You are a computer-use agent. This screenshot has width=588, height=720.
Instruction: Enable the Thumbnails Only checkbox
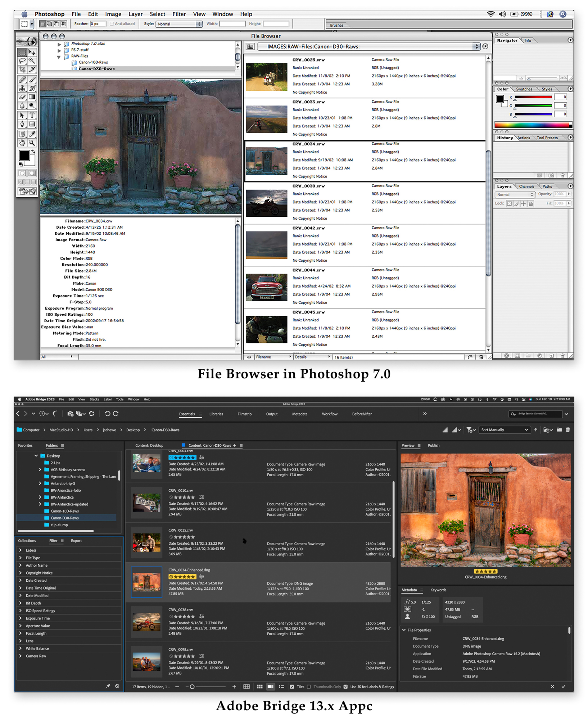point(309,687)
